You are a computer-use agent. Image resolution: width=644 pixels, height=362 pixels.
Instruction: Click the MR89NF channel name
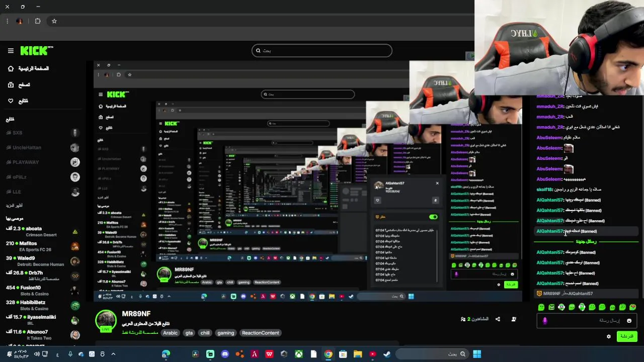click(x=136, y=314)
